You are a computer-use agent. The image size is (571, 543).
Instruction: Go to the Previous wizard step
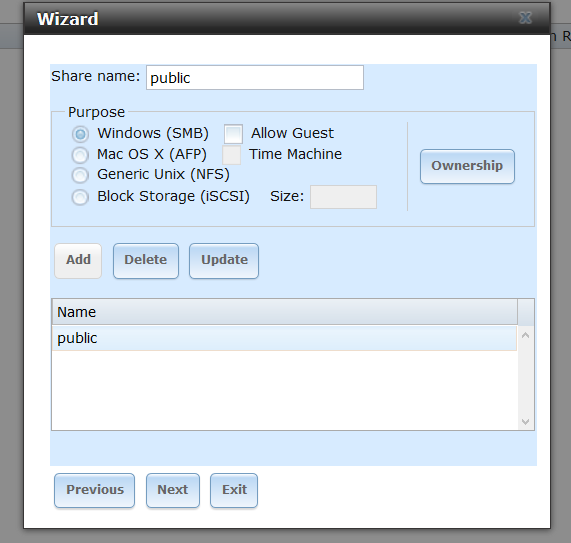click(94, 490)
